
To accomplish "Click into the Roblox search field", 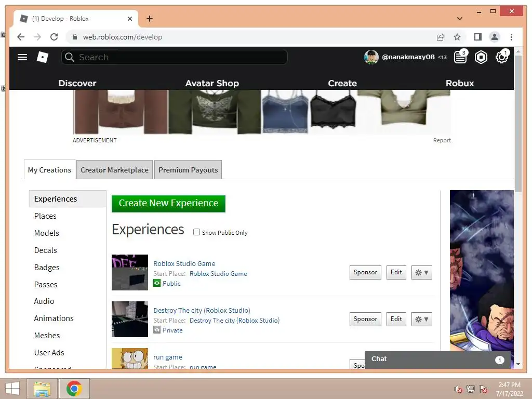I will (x=175, y=57).
